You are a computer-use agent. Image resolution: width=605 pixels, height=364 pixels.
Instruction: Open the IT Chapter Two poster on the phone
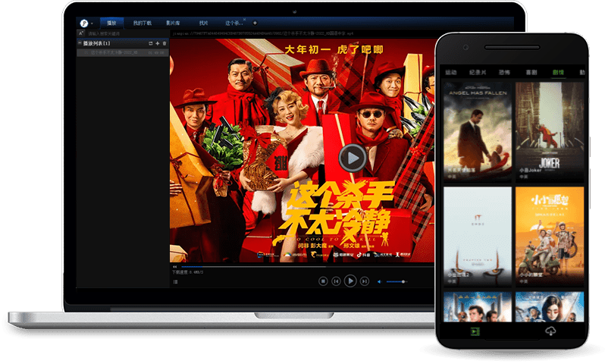click(x=478, y=237)
